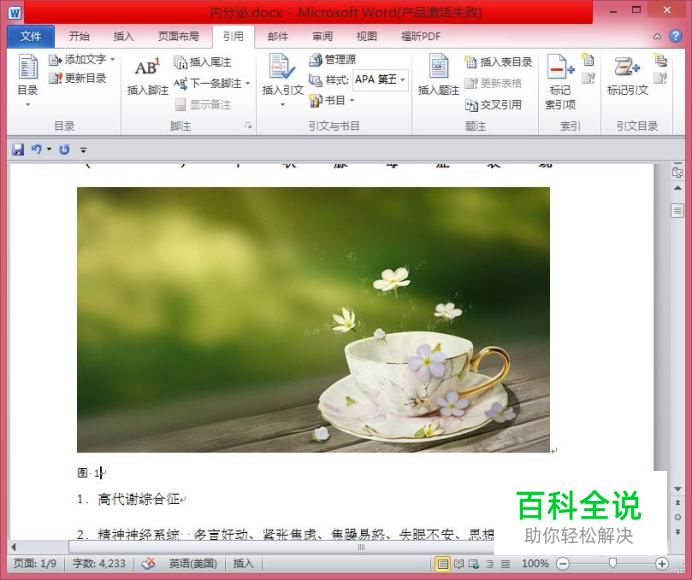Click the 页面: 1/9 status indicator
Screen dimensions: 692x580
point(35,563)
